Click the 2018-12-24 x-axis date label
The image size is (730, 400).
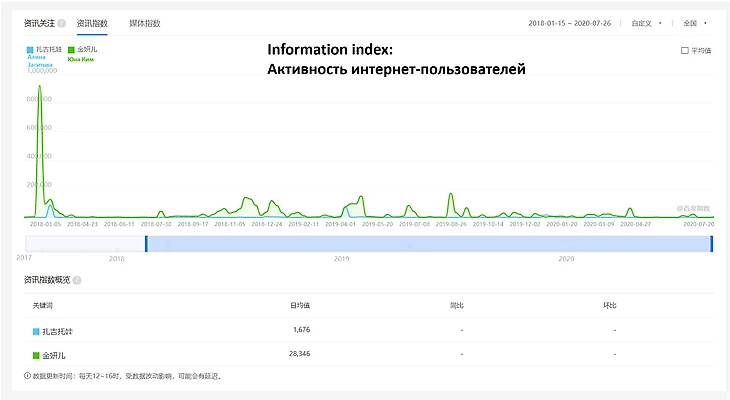pyautogui.click(x=267, y=224)
